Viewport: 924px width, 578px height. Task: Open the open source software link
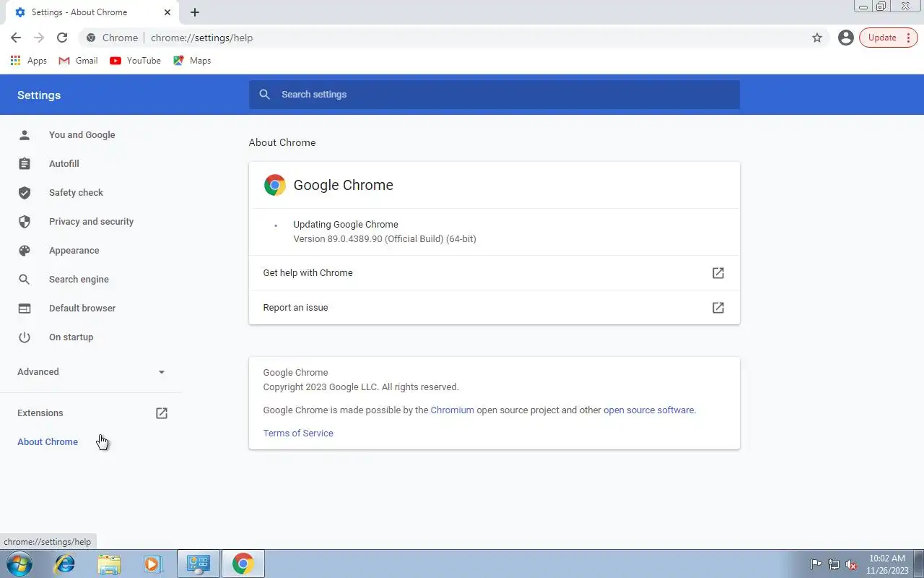[x=649, y=410]
